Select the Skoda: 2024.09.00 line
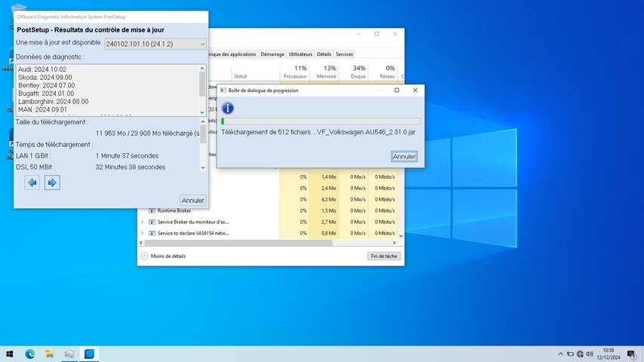644x362 pixels. [44, 77]
